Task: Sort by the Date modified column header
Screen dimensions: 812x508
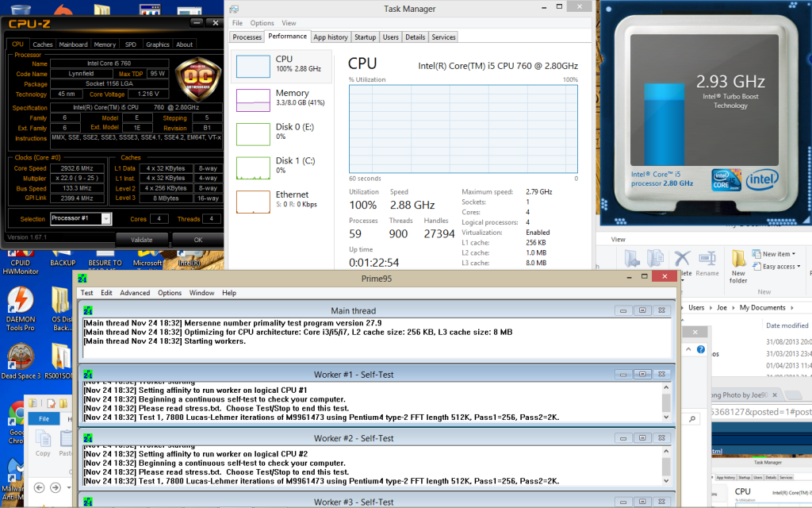Action: (787, 325)
